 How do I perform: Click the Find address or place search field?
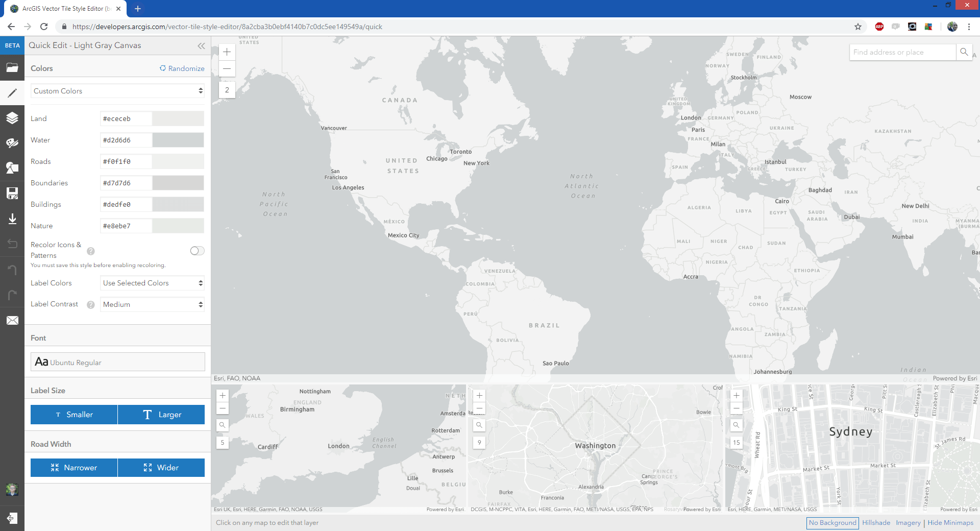(902, 52)
